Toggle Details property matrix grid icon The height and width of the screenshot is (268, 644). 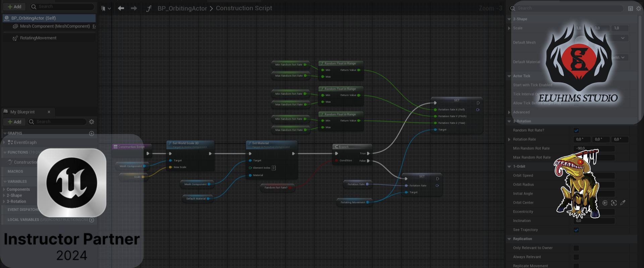coord(631,8)
